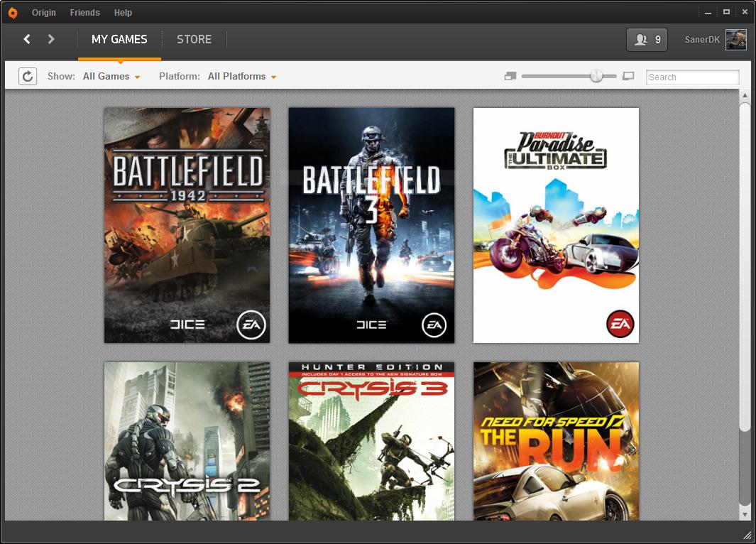
Task: Click the scrollbar up arrow
Action: [745, 95]
